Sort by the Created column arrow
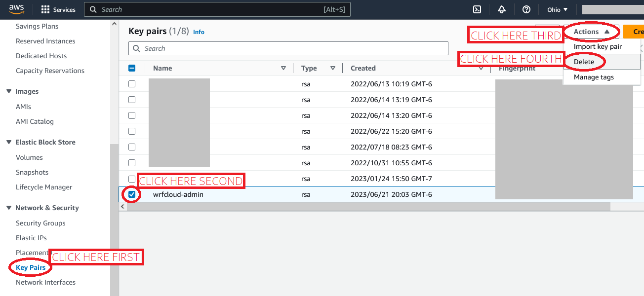The width and height of the screenshot is (644, 296). pyautogui.click(x=481, y=68)
